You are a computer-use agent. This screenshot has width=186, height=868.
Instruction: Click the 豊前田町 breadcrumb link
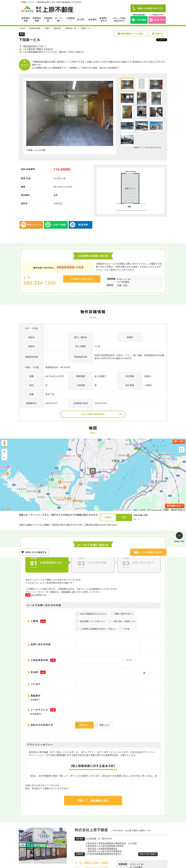click(x=57, y=28)
